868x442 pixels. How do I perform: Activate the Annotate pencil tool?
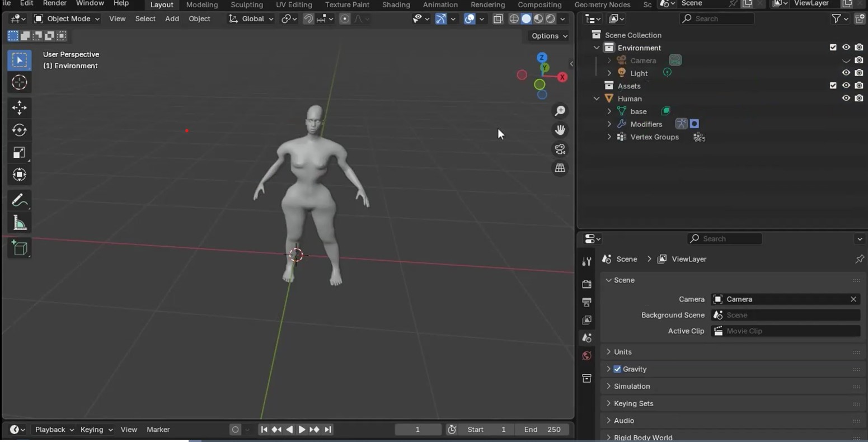[20, 200]
